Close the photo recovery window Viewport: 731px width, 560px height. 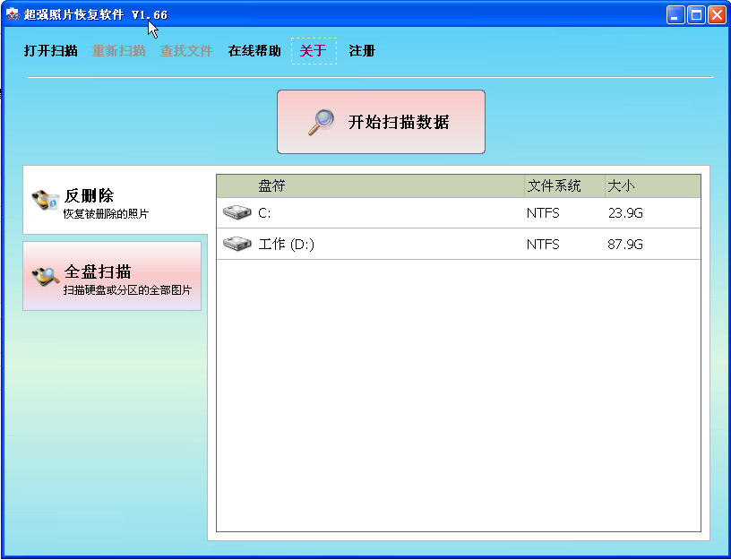pos(717,15)
